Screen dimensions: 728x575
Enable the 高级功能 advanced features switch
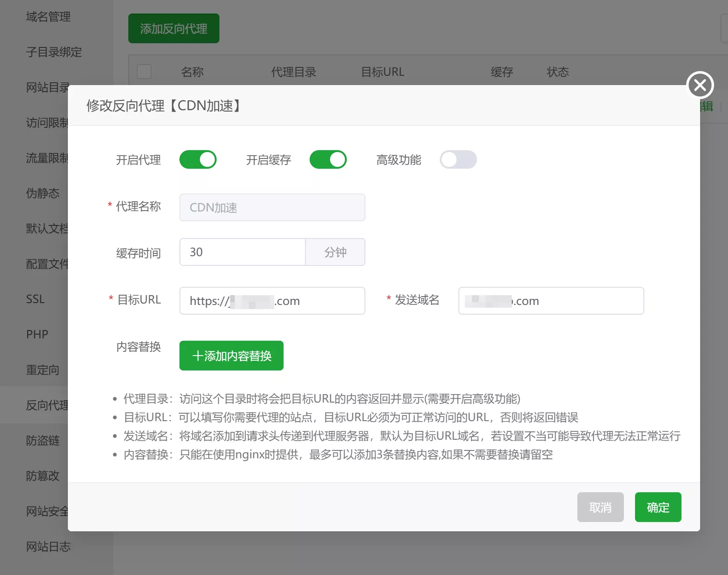[x=458, y=159]
